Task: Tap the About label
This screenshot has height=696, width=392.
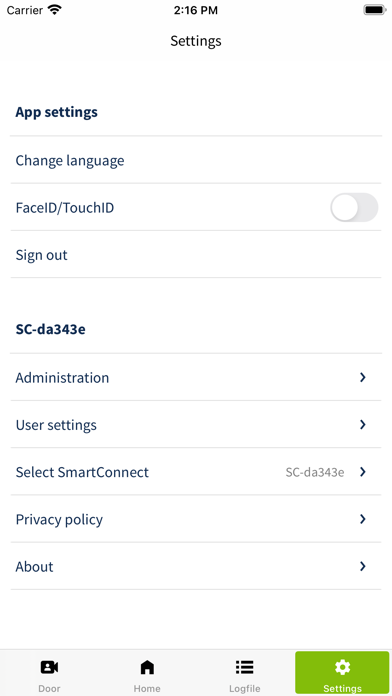Action: pos(35,566)
